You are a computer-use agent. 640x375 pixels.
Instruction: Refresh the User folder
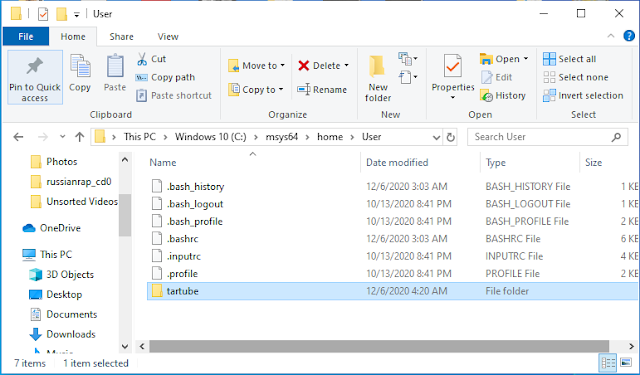click(x=450, y=137)
